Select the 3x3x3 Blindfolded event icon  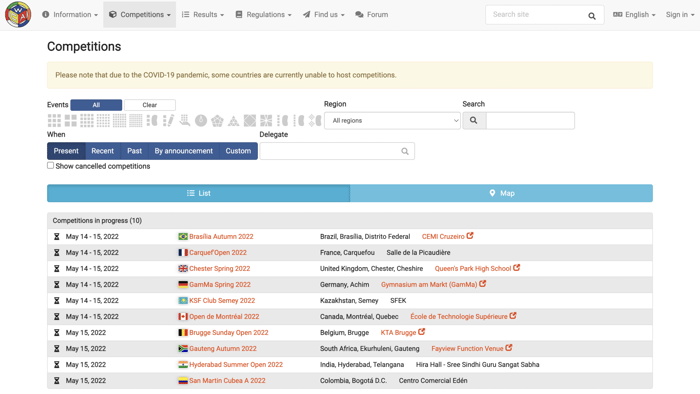(x=152, y=120)
